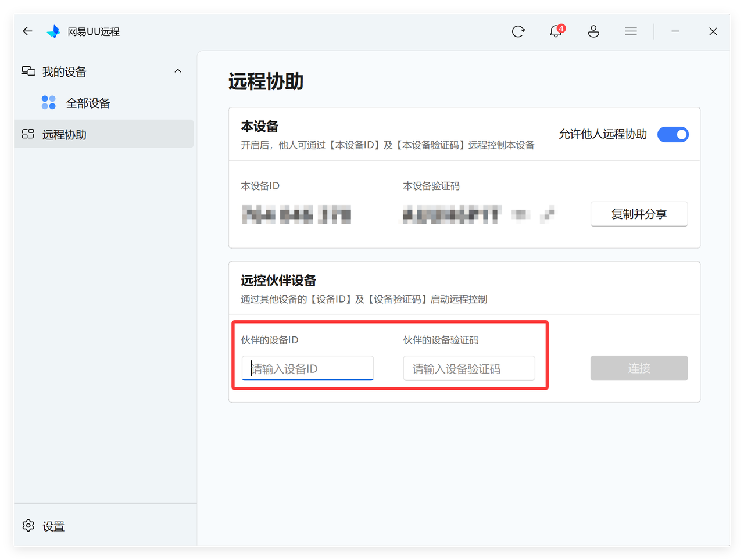Image resolution: width=744 pixels, height=560 pixels.
Task: Click the 本设备验证码 label
Action: tap(431, 186)
